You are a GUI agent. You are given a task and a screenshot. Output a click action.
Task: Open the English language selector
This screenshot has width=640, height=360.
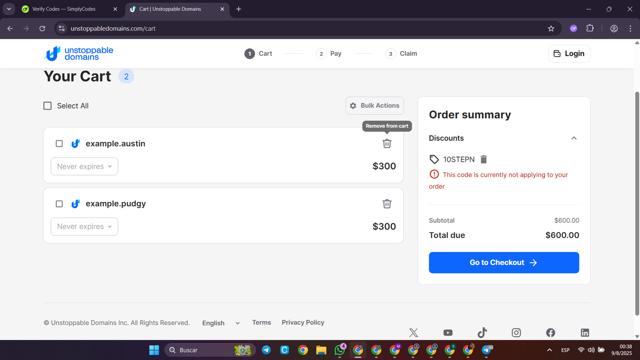221,323
